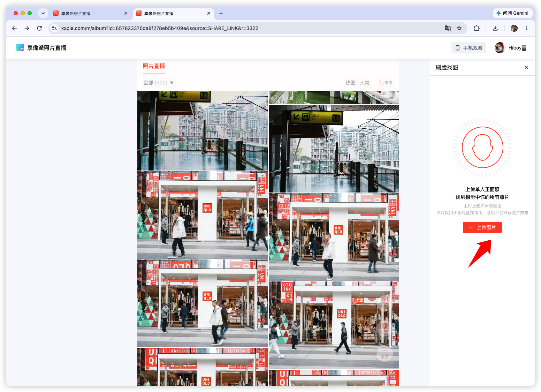541x392 pixels.
Task: Close the first 享像派照片直播 tab
Action: [x=126, y=13]
